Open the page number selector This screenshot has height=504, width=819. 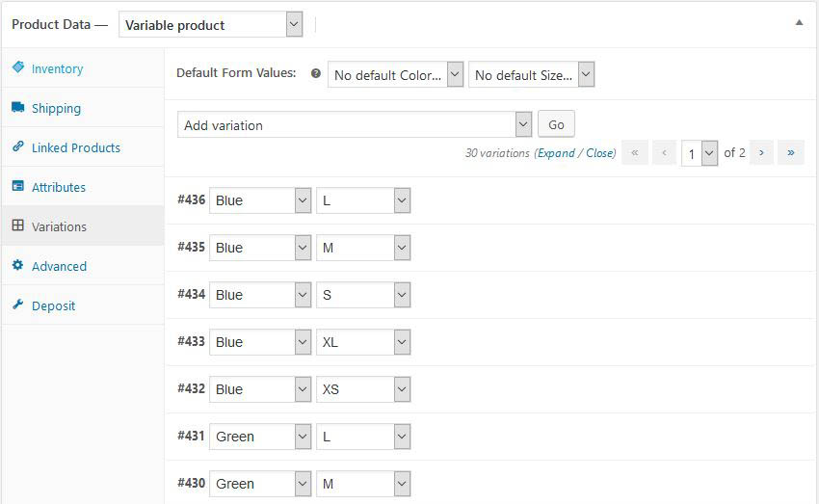(700, 153)
